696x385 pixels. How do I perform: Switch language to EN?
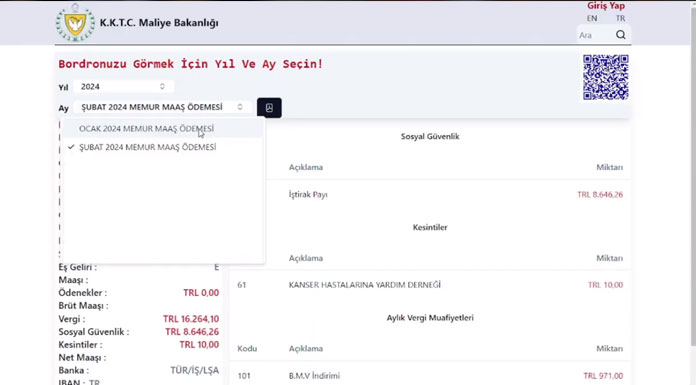click(592, 18)
